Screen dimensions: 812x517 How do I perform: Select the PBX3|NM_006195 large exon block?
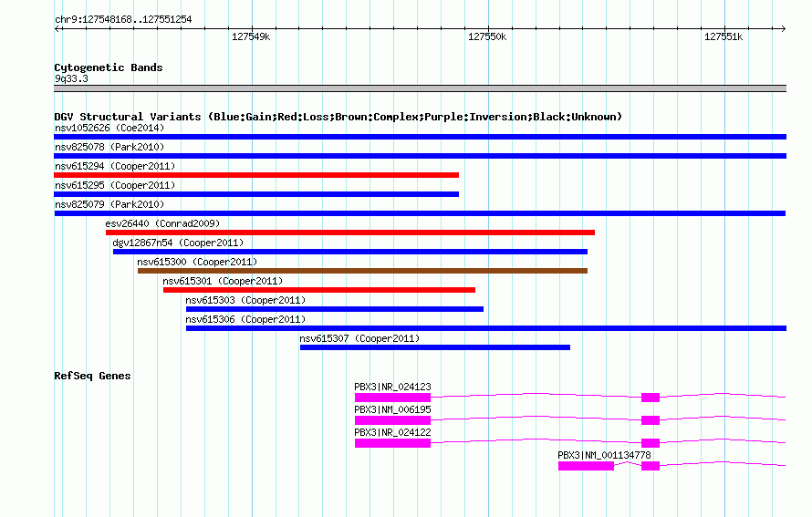[392, 420]
